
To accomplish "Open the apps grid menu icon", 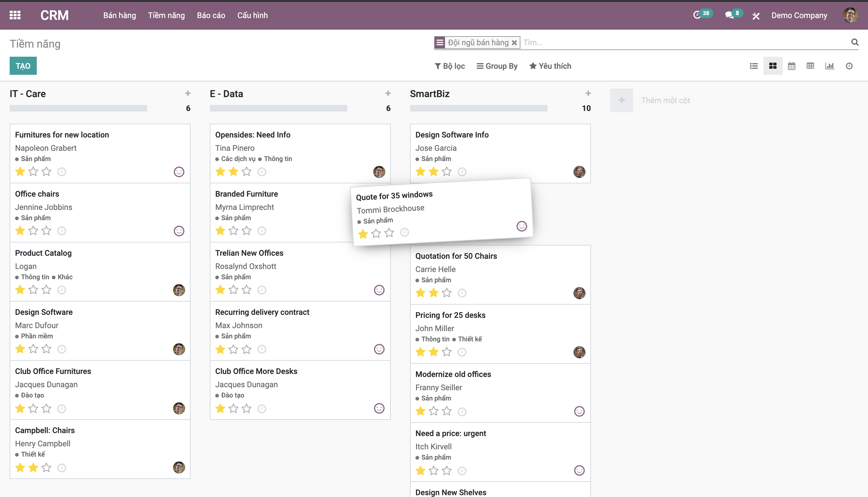I will (x=15, y=15).
